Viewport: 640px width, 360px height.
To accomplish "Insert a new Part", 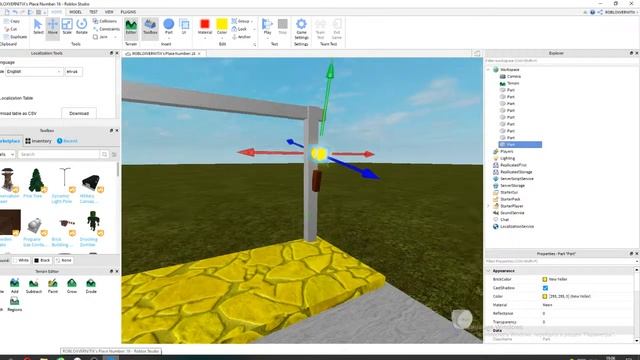I will coord(169,27).
